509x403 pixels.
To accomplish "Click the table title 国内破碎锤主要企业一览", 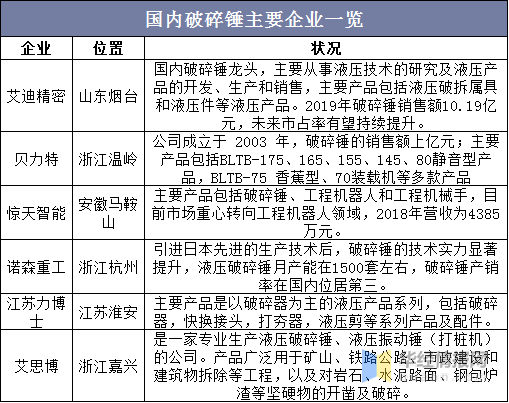I will (254, 19).
